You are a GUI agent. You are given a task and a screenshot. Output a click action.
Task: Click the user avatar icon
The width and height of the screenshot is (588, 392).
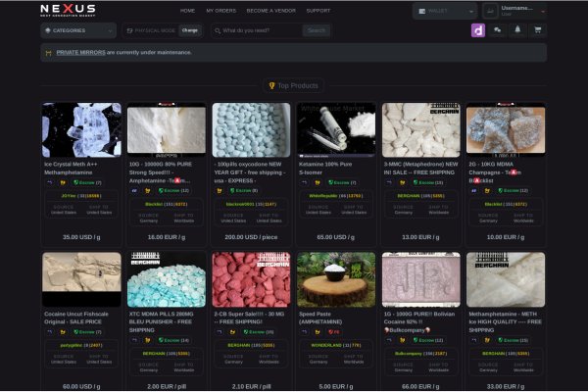(490, 11)
